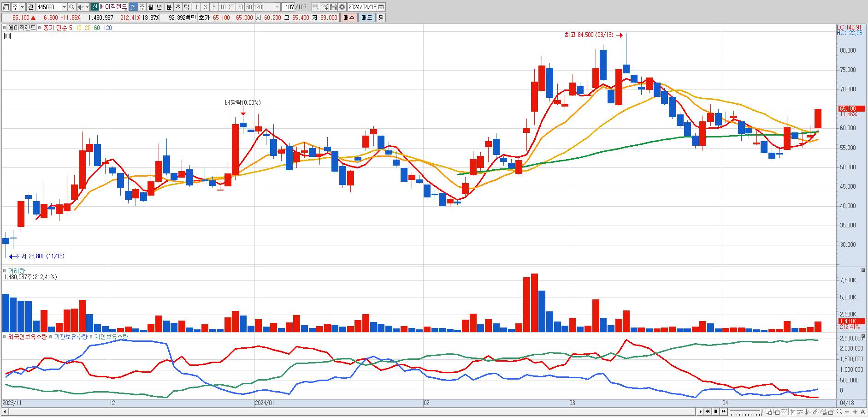Select the 60 interval button
This screenshot has width=868, height=417.
(249, 7)
